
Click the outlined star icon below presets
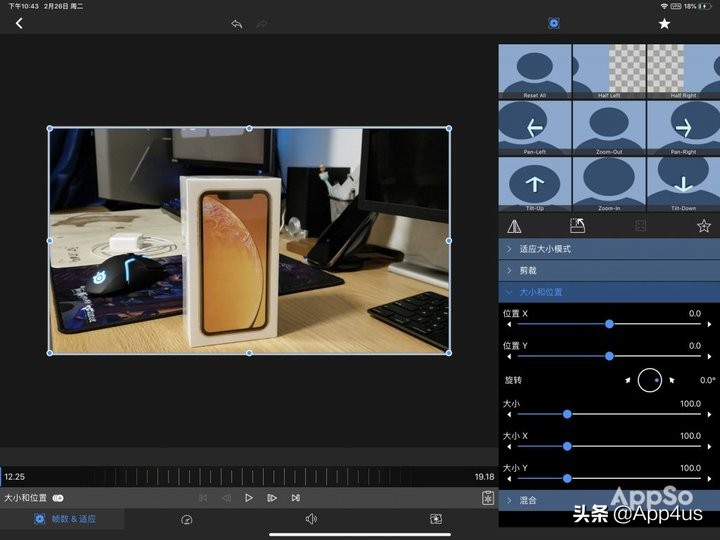tap(703, 225)
